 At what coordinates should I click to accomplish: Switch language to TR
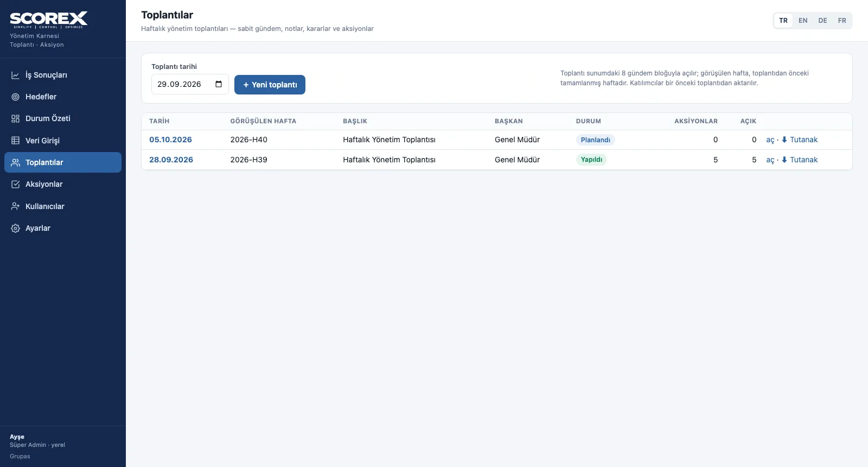click(x=783, y=21)
